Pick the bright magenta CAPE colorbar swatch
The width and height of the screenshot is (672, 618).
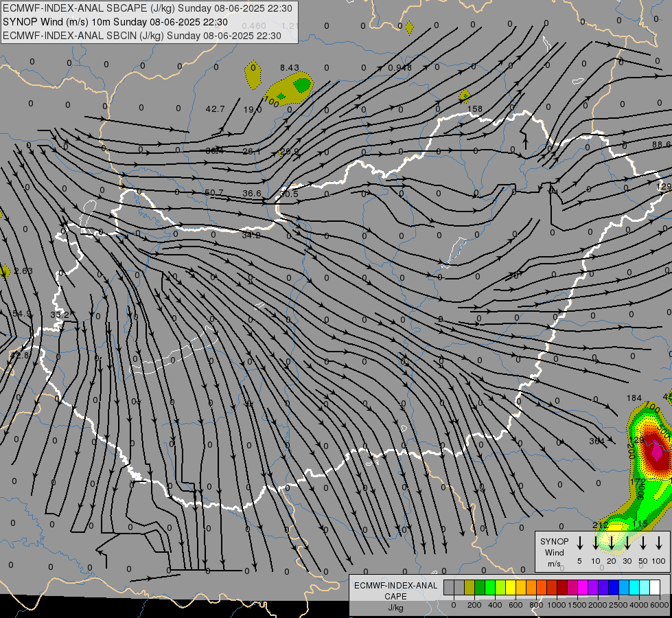[583, 587]
